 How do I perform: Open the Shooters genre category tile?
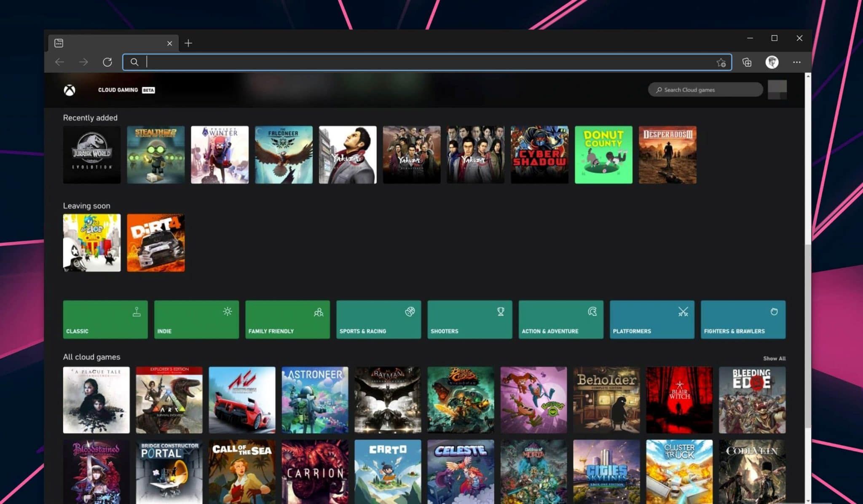(x=469, y=319)
